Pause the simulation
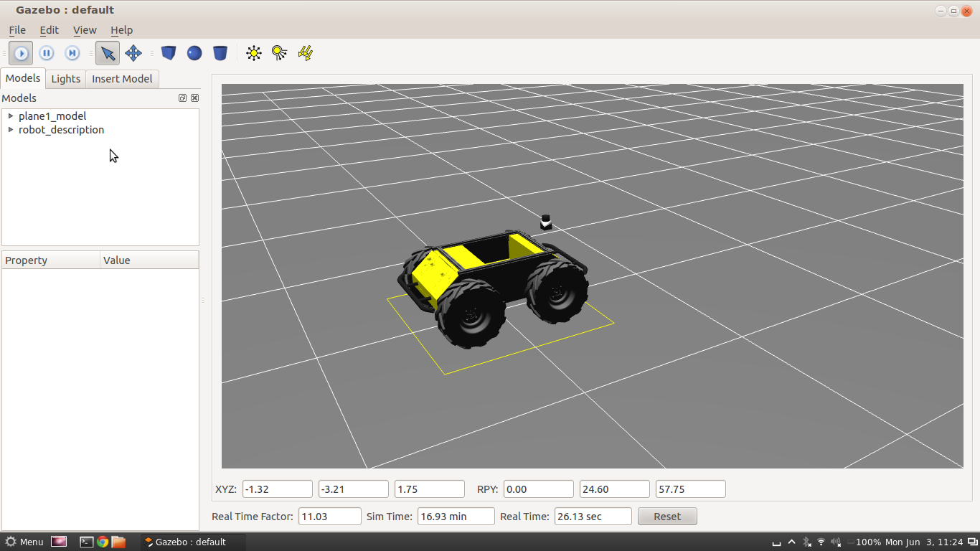This screenshot has width=980, height=551. (x=47, y=53)
